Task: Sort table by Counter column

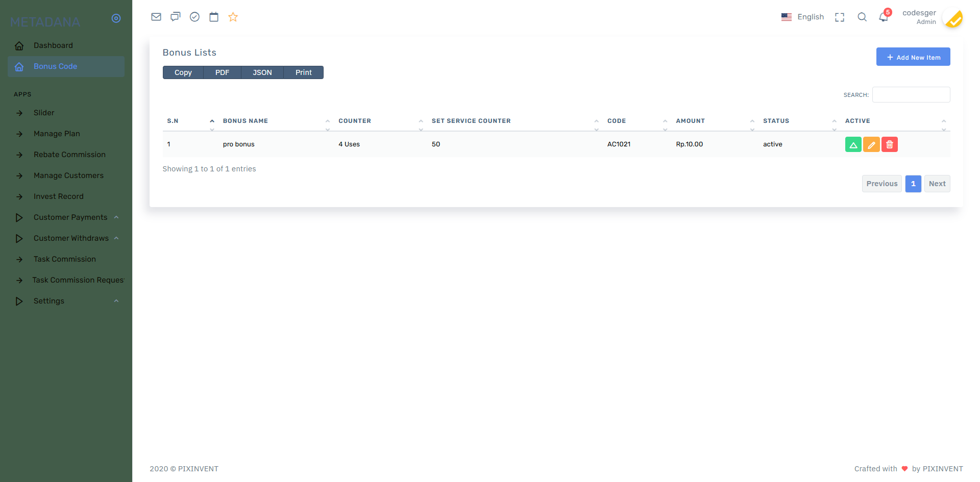Action: pyautogui.click(x=381, y=121)
